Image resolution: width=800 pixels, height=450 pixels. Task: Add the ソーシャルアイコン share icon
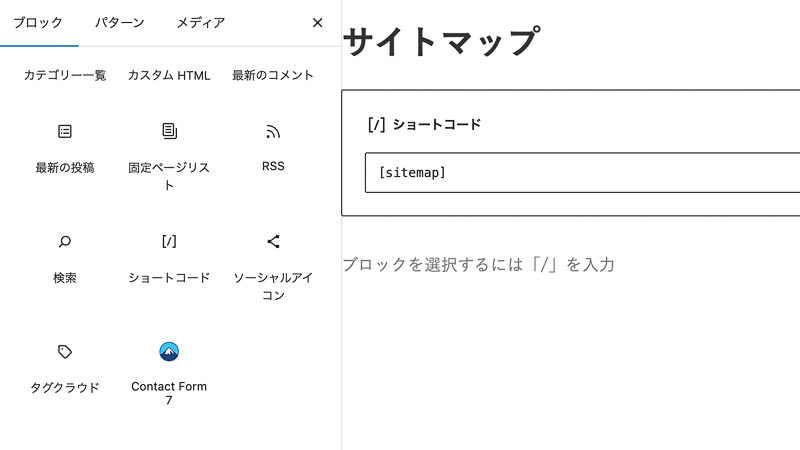coord(273,241)
